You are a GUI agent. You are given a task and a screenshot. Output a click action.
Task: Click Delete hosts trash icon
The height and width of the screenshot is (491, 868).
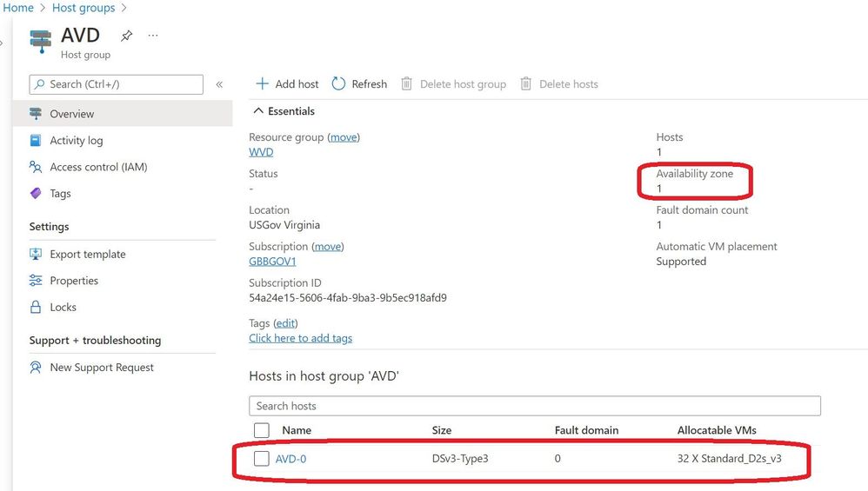[x=525, y=84]
